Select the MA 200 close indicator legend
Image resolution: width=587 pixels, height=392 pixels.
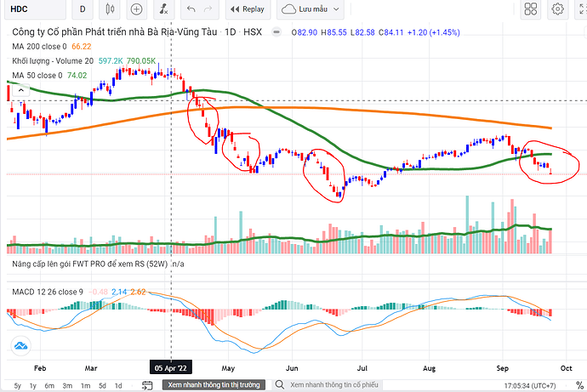pos(39,47)
